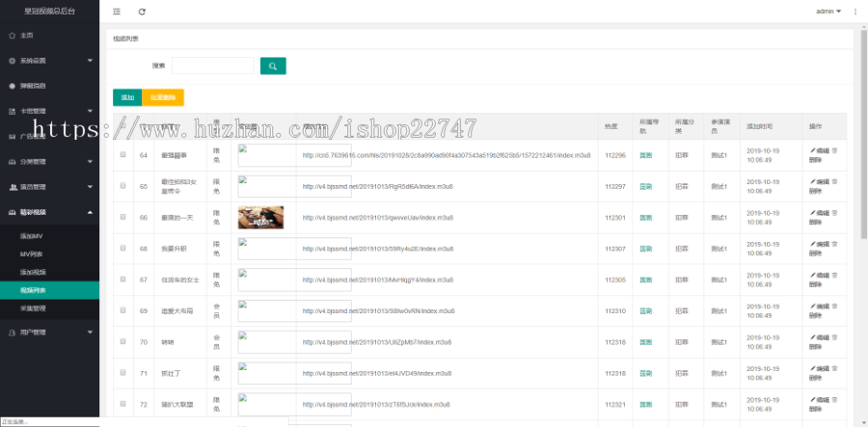Click the search text input field
The width and height of the screenshot is (868, 427).
tap(212, 66)
